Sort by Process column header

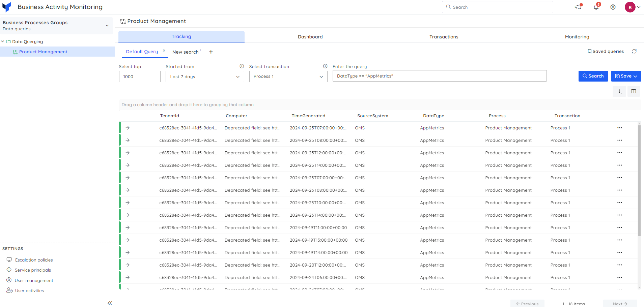click(x=497, y=116)
